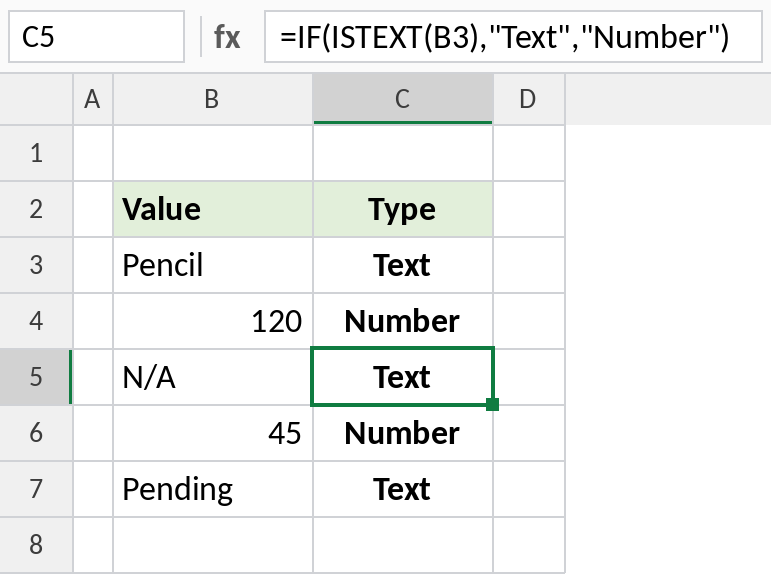
Task: Click the "Number" cell in row 6
Action: coord(403,433)
